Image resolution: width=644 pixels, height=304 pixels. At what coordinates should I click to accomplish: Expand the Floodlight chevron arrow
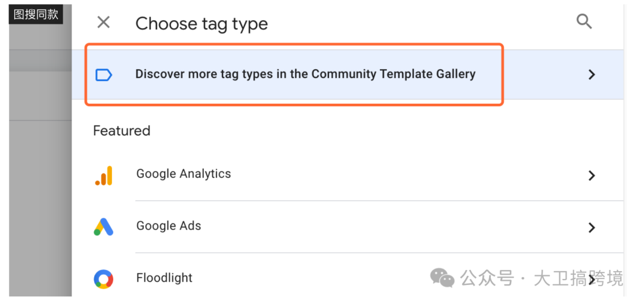pyautogui.click(x=592, y=279)
